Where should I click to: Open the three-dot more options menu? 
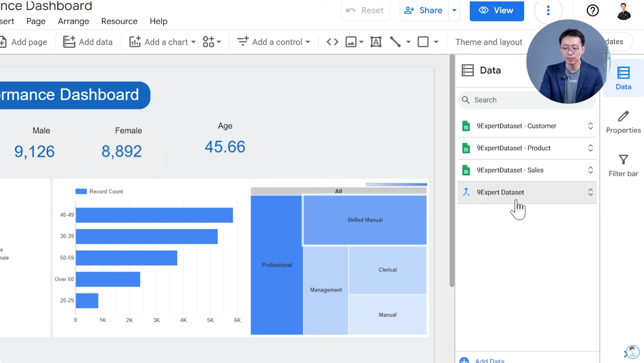point(548,10)
